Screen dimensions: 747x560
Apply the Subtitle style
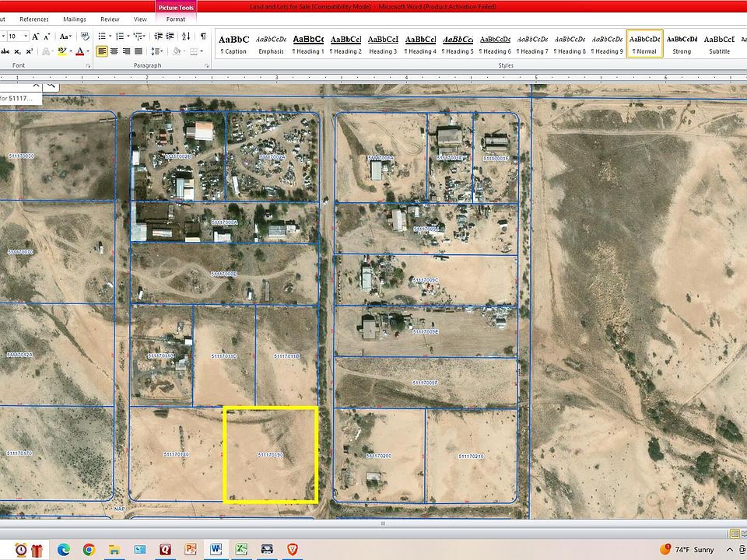coord(719,44)
